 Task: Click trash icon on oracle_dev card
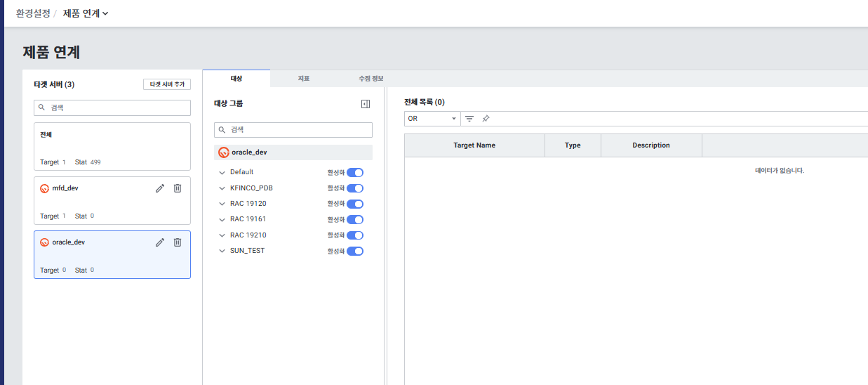coord(178,242)
